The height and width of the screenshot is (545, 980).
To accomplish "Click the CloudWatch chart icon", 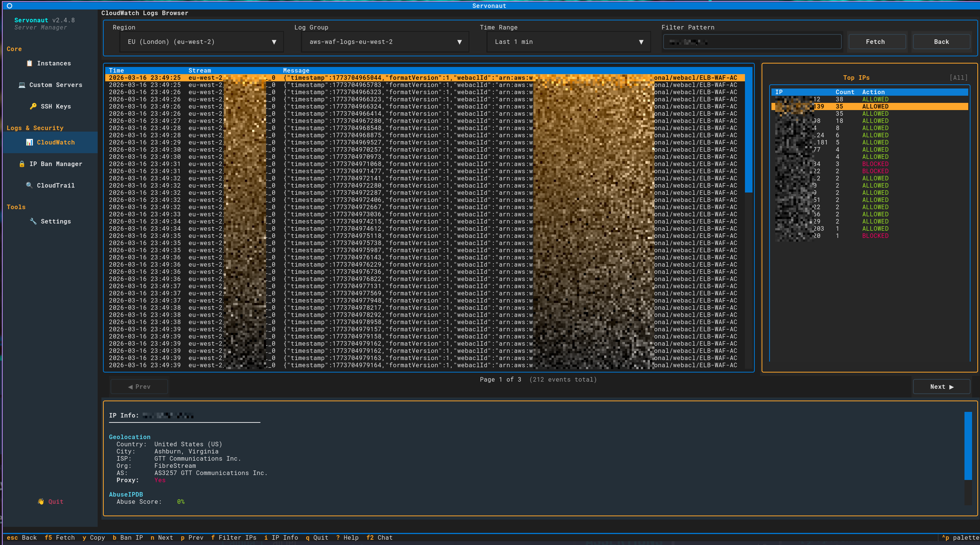I will (29, 142).
